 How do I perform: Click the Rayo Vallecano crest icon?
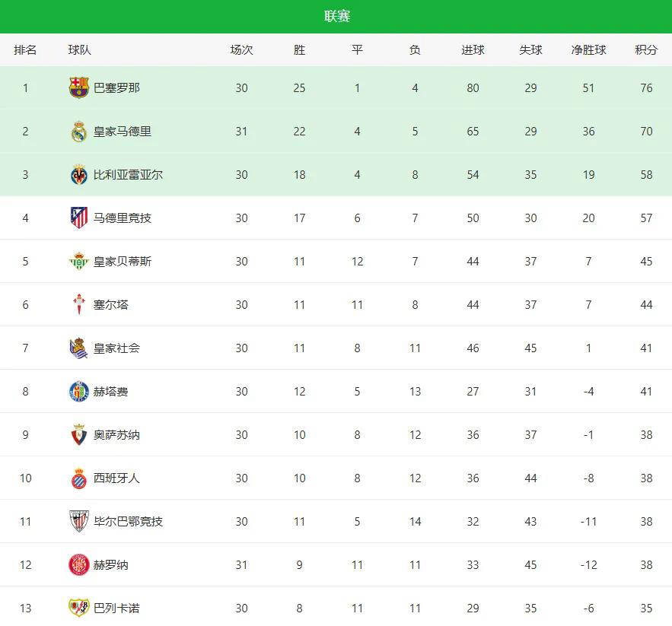pyautogui.click(x=79, y=608)
